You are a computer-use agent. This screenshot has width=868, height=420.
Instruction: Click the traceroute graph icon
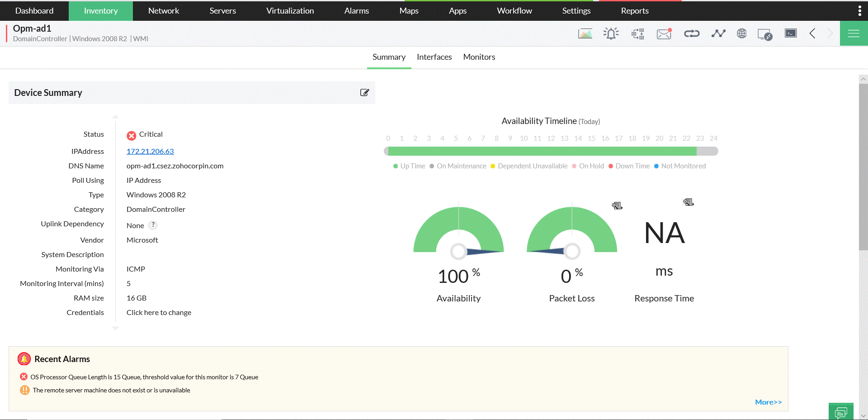(x=718, y=33)
